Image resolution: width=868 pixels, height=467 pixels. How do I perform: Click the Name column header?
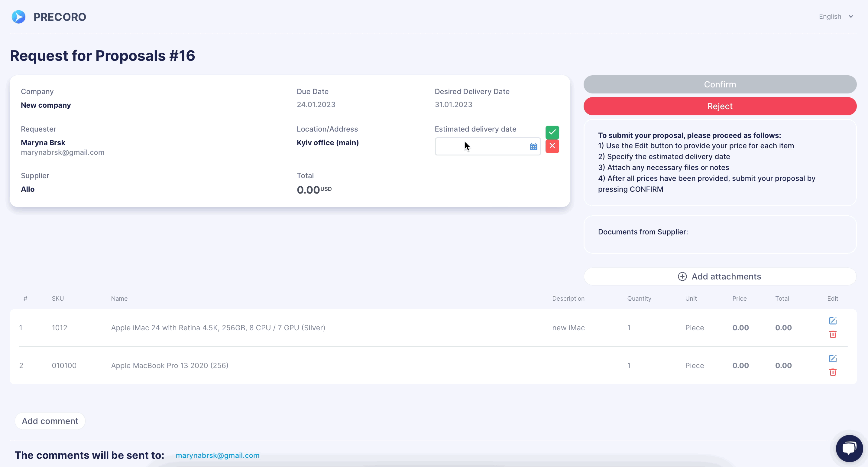coord(119,299)
